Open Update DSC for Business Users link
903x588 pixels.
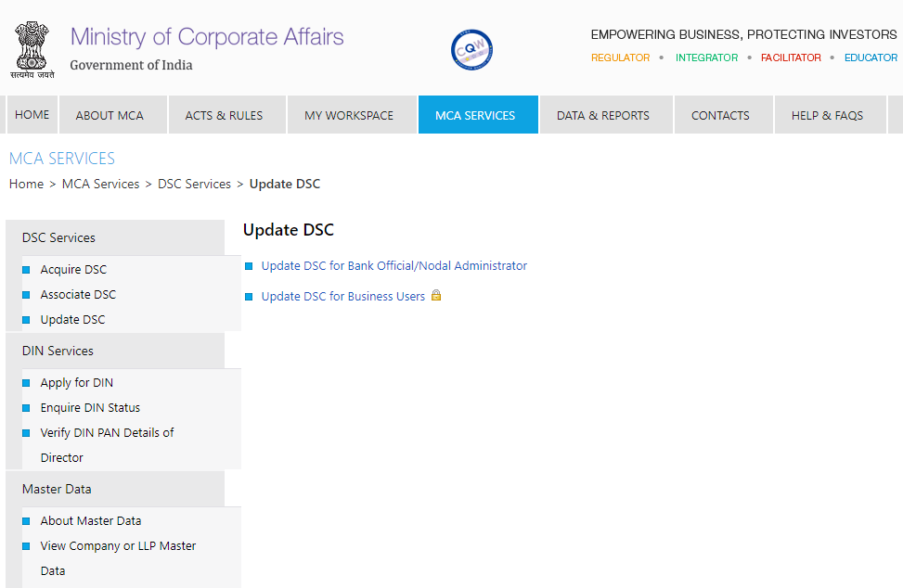(342, 297)
